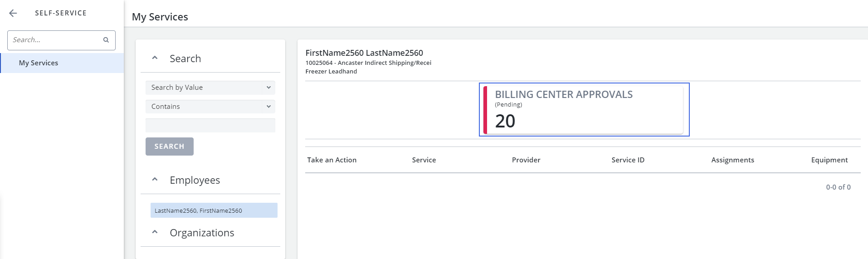Select My Services in the sidebar

coord(39,63)
